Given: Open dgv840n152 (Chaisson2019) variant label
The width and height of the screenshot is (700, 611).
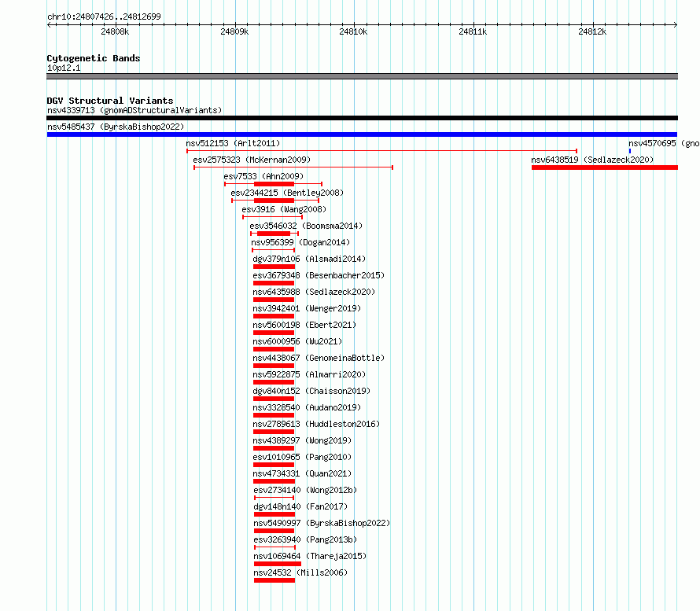Looking at the screenshot, I should click(311, 391).
